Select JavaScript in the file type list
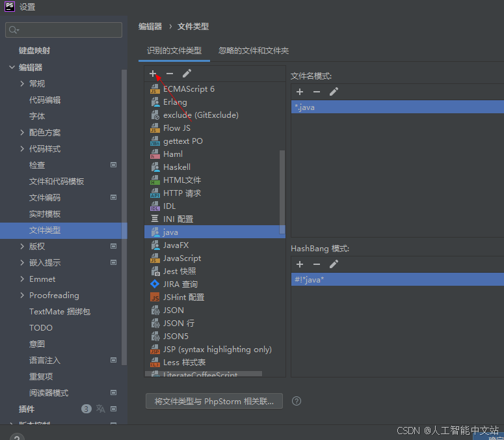The width and height of the screenshot is (504, 440). tap(182, 258)
